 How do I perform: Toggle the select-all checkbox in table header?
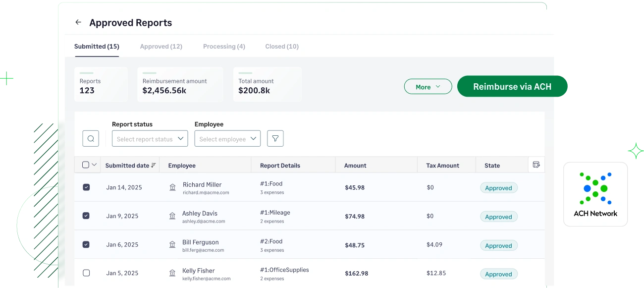[85, 165]
